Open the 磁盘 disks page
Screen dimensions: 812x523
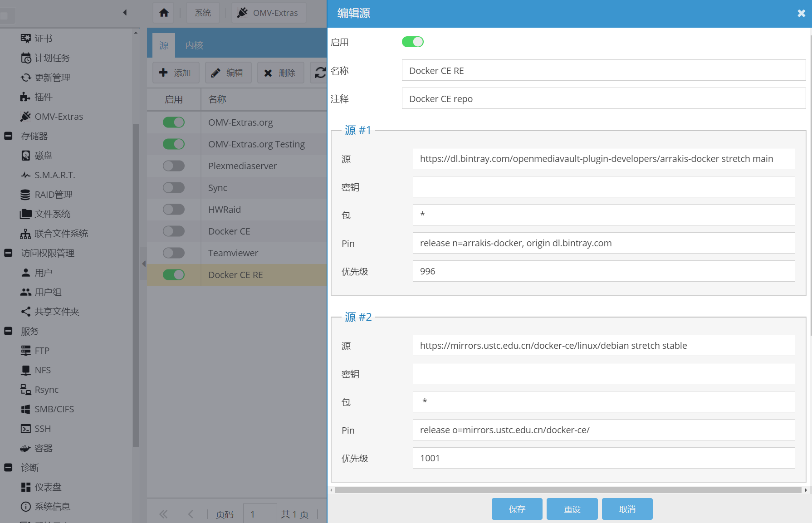point(37,156)
